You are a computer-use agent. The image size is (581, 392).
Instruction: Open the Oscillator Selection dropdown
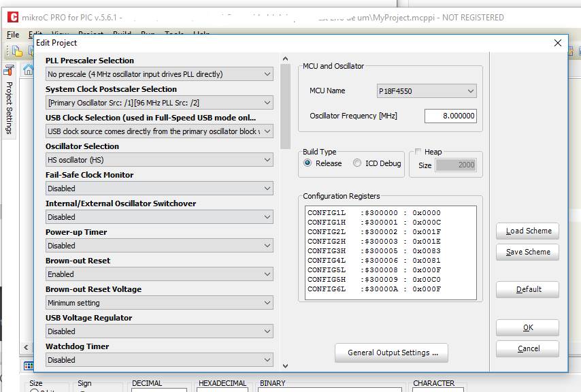point(159,160)
